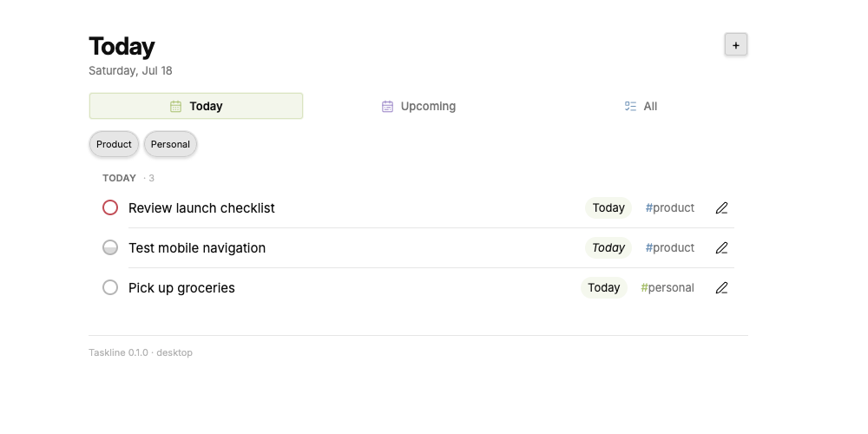Switch to the Upcoming tab
Viewport: 868px width, 434px height.
[x=418, y=106]
